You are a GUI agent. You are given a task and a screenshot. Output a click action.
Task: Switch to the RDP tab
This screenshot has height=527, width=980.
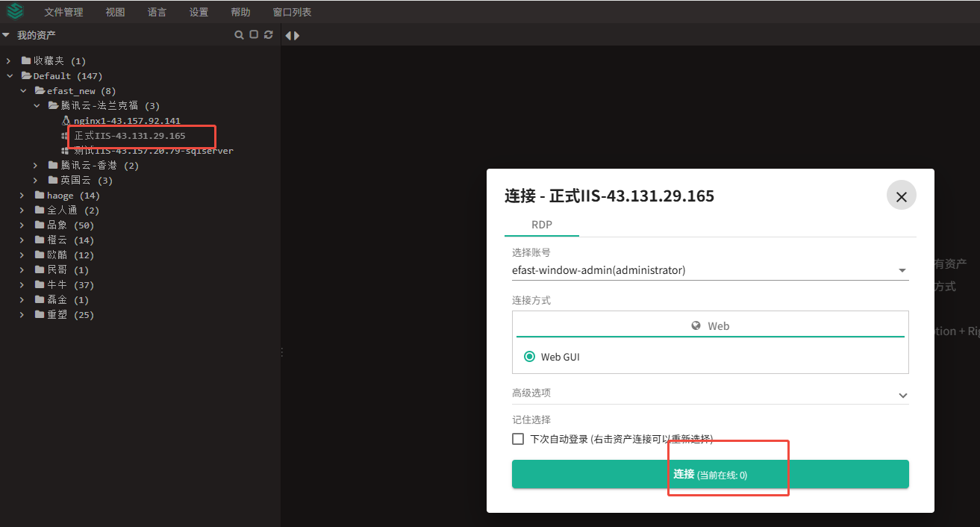(x=542, y=225)
